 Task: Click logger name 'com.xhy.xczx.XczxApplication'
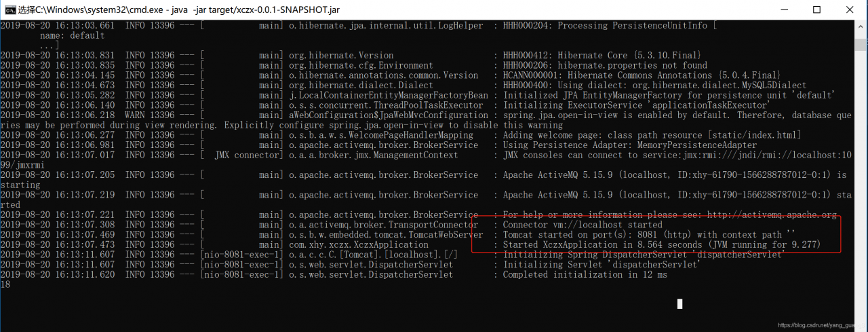pos(359,244)
